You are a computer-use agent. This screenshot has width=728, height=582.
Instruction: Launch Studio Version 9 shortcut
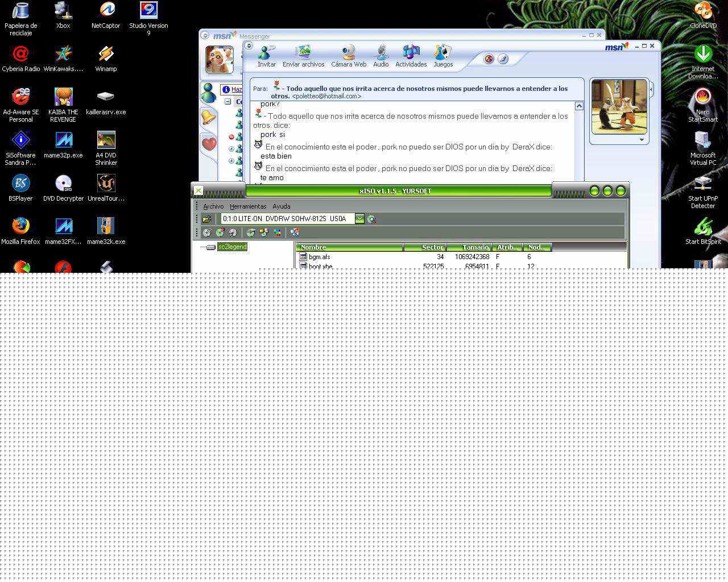point(148,19)
